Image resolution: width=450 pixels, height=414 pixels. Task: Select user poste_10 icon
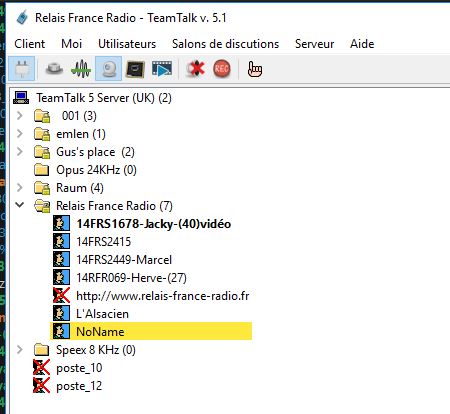click(41, 368)
